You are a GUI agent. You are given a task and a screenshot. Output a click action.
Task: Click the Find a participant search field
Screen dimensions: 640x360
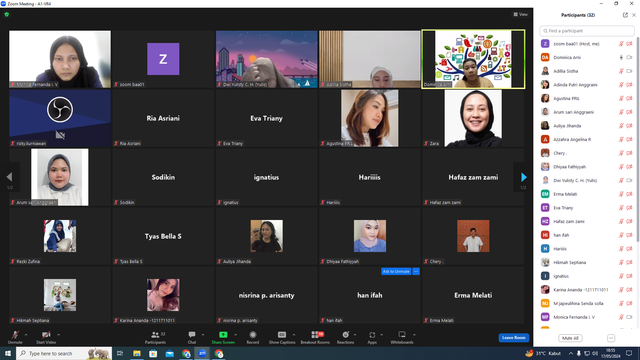587,31
